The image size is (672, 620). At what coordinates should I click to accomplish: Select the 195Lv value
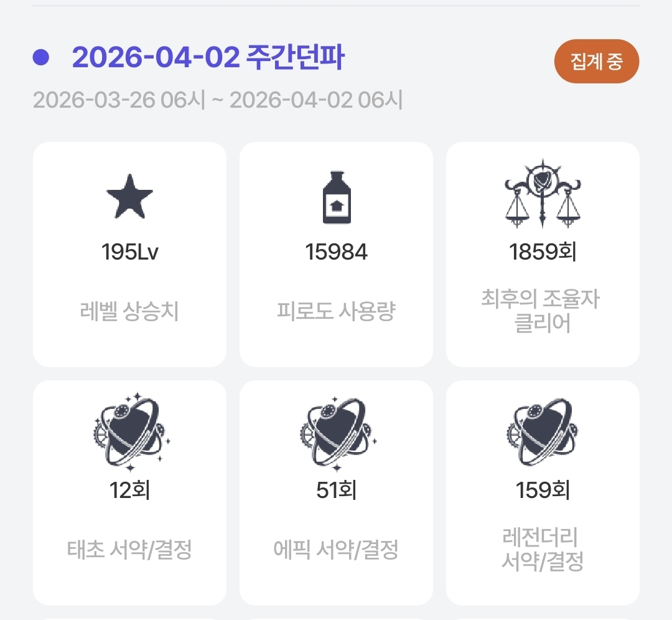(x=129, y=252)
